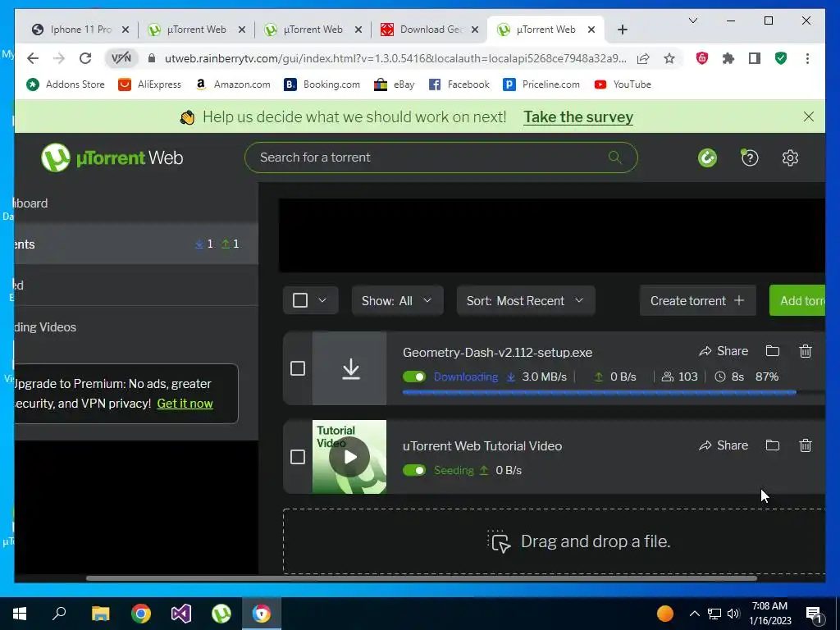Share the Geometry-Dash-v2.112-setup.exe torrent
Viewport: 840px width, 630px height.
tap(724, 351)
